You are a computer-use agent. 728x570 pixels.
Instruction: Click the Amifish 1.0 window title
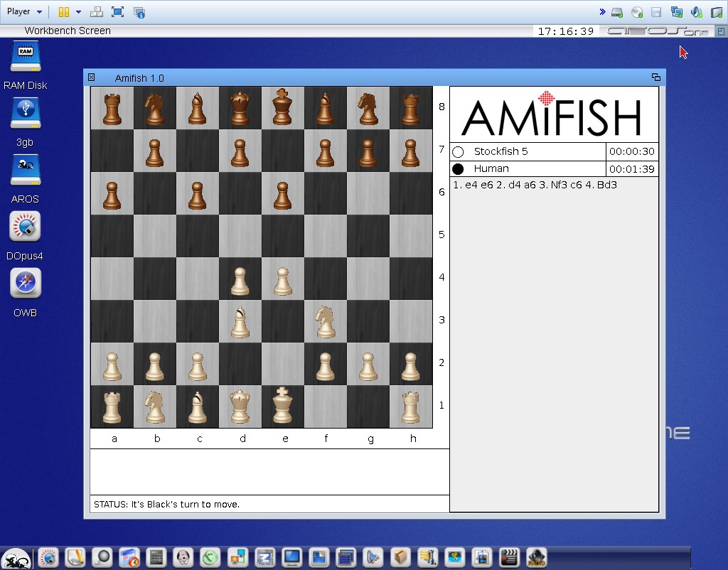[139, 78]
